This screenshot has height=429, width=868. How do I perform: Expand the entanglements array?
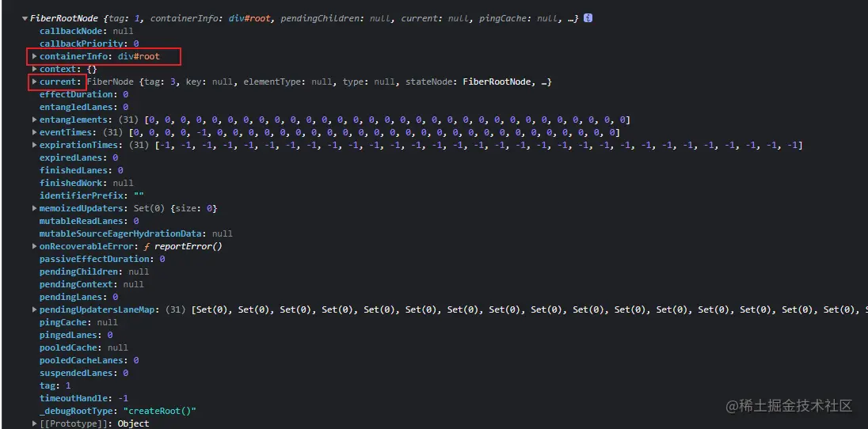pyautogui.click(x=35, y=120)
